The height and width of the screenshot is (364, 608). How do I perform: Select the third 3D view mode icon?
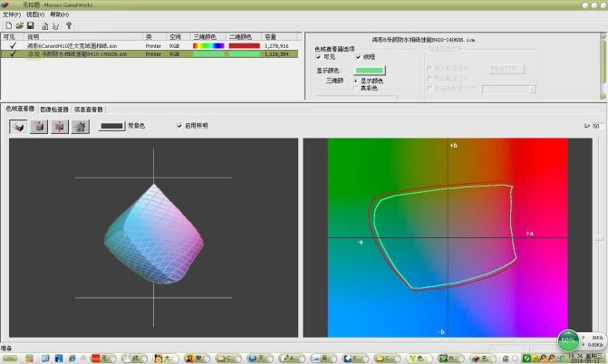click(59, 127)
